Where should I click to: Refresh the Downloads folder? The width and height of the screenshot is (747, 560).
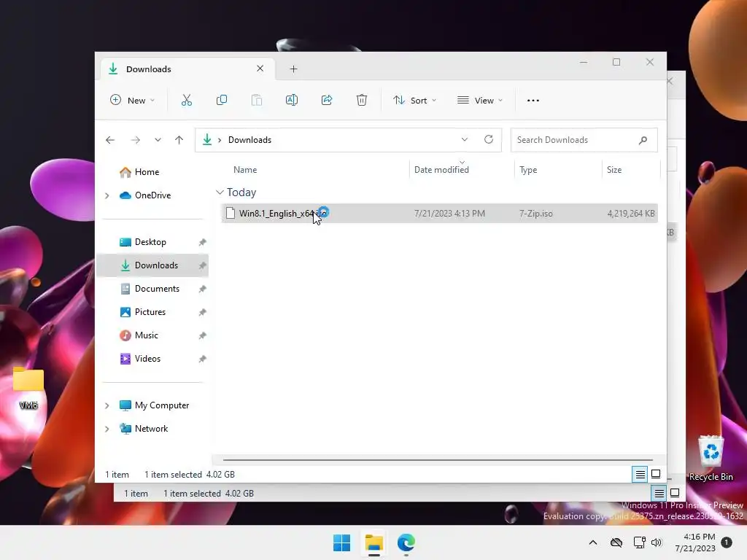click(488, 139)
